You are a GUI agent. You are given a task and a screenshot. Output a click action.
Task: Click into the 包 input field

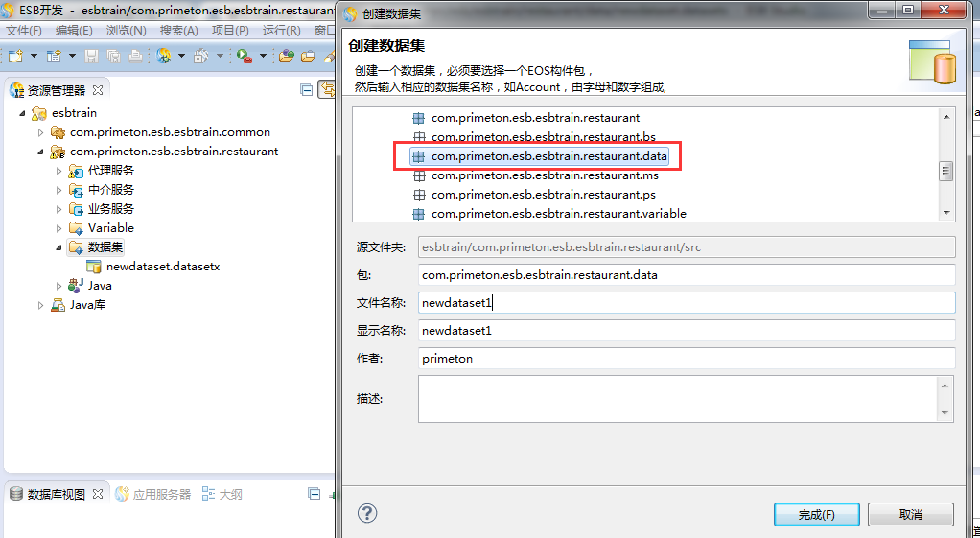[687, 275]
